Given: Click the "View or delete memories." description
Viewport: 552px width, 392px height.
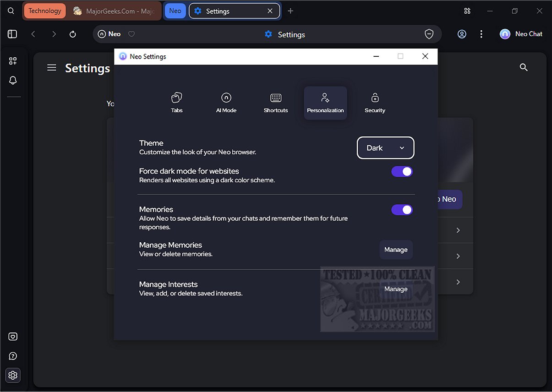Looking at the screenshot, I should coord(176,254).
